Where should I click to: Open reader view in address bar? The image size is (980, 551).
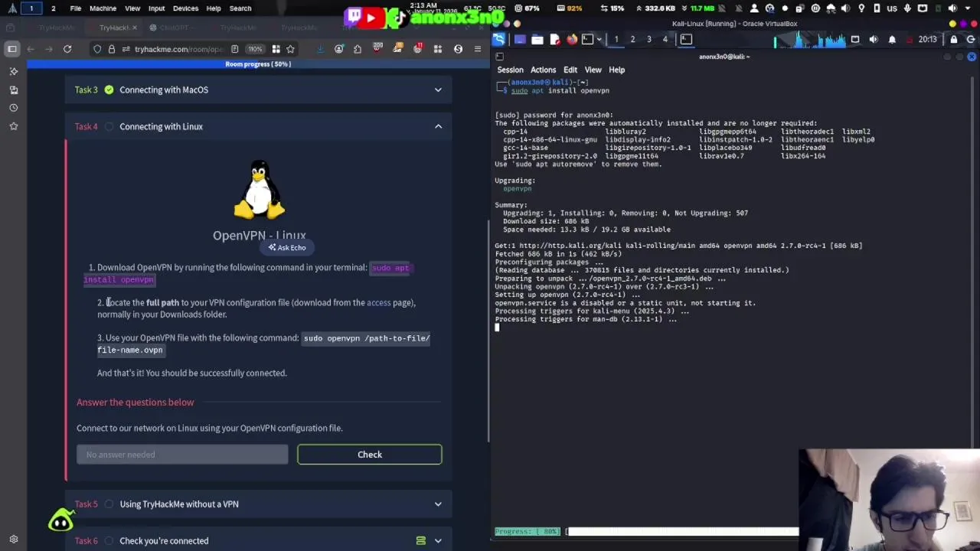(235, 49)
